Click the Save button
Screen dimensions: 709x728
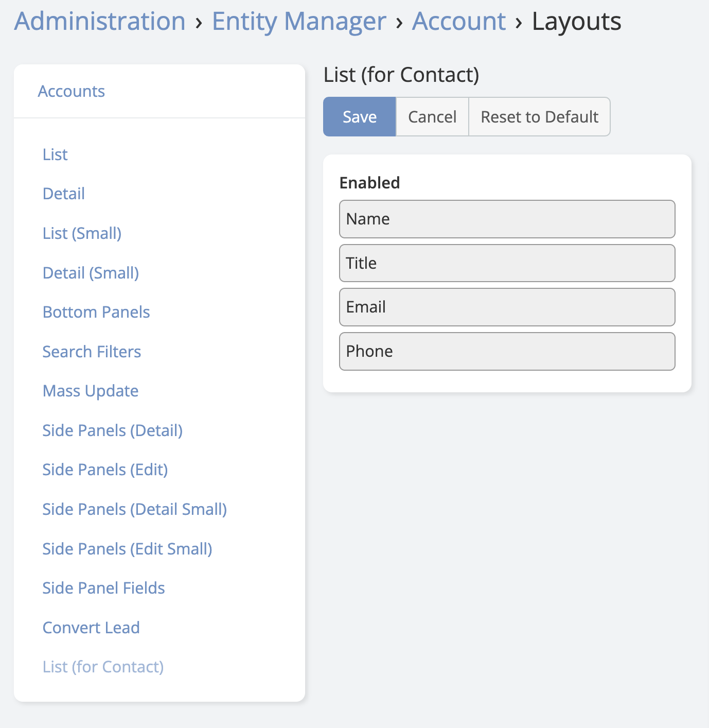click(359, 117)
